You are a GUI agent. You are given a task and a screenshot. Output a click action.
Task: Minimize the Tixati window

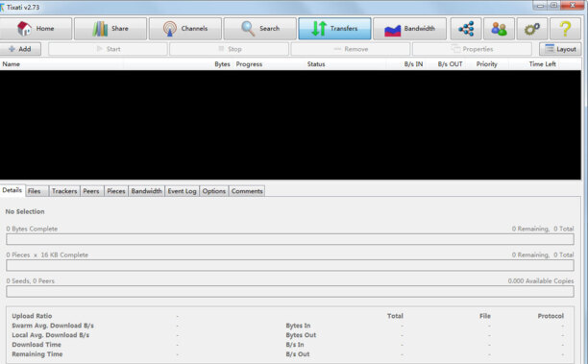pos(540,6)
